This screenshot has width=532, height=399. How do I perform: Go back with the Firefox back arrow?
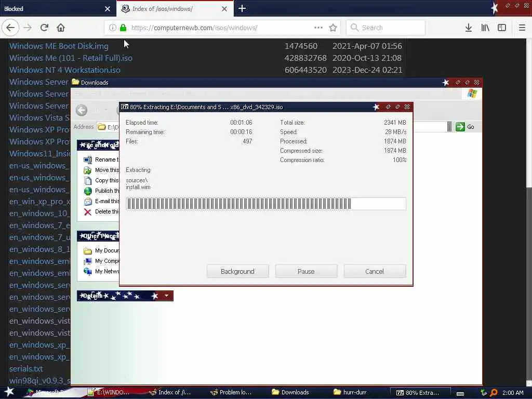(10, 28)
